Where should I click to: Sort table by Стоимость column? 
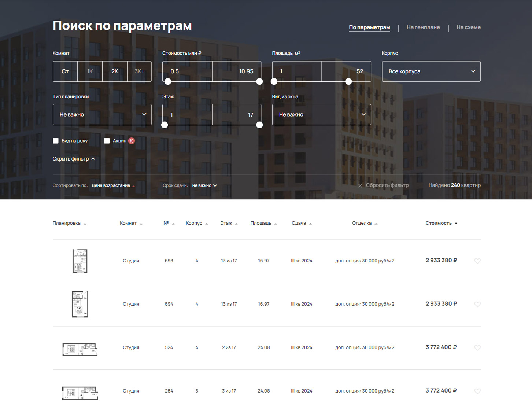[441, 223]
